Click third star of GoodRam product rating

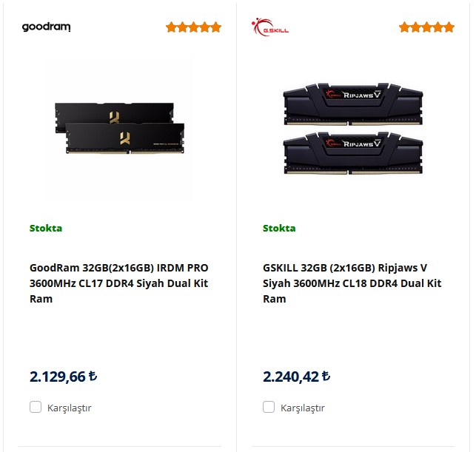coord(194,27)
